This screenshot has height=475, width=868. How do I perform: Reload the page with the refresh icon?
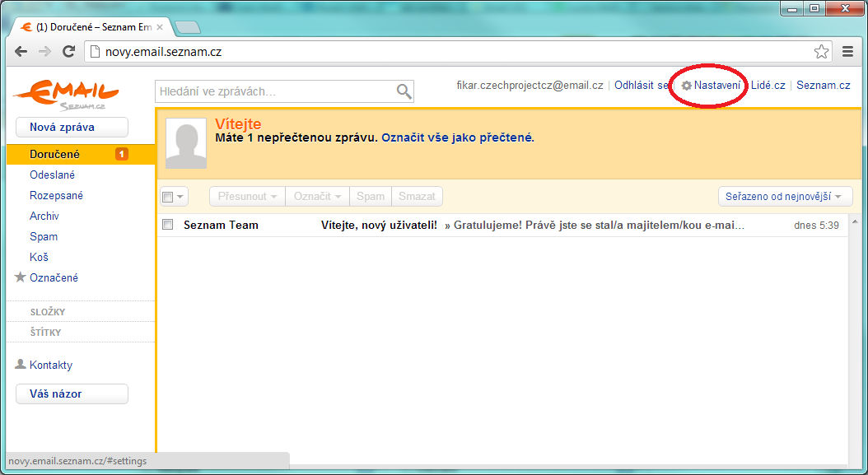pyautogui.click(x=68, y=52)
